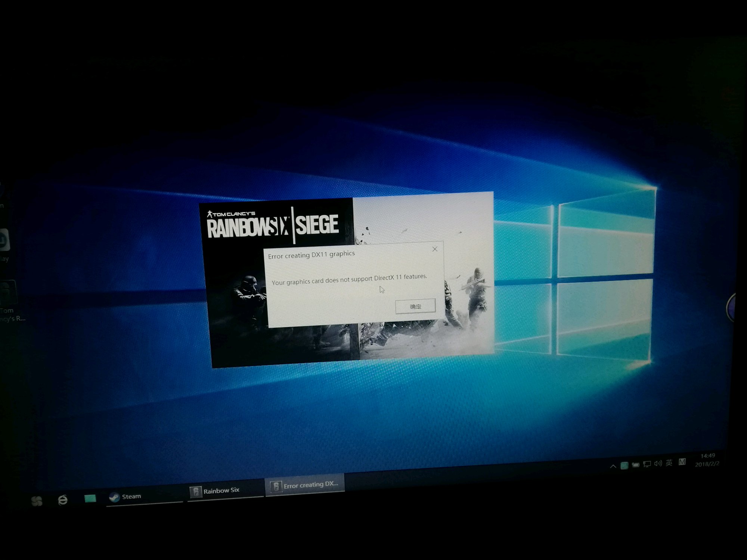Click the error message text in dialog
Viewport: 747px width, 560px height.
point(349,279)
